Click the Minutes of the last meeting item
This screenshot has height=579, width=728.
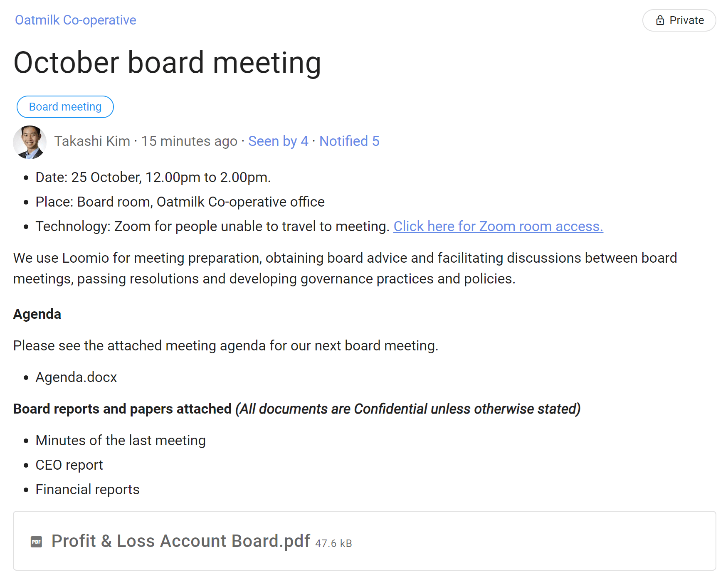click(x=121, y=440)
